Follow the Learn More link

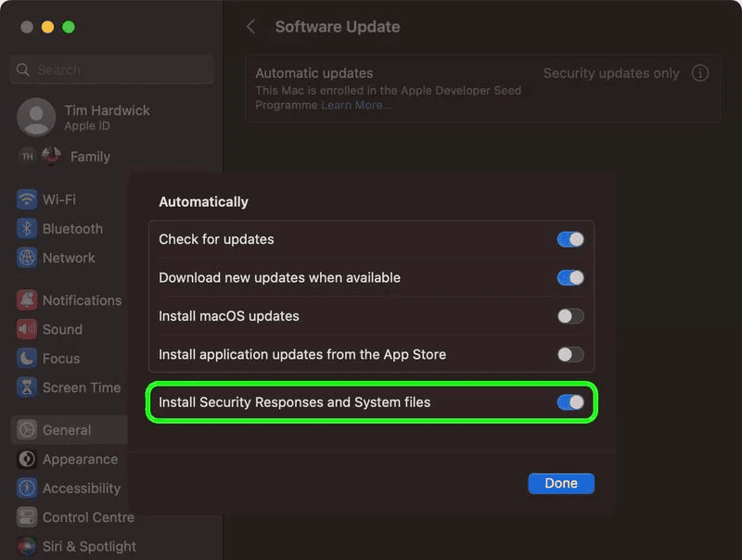tap(356, 106)
